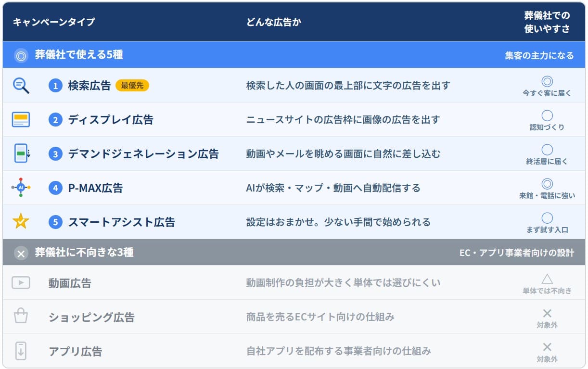Click the double-circle icon beside 葬儀社で使える5種
The height and width of the screenshot is (369, 588).
[21, 55]
